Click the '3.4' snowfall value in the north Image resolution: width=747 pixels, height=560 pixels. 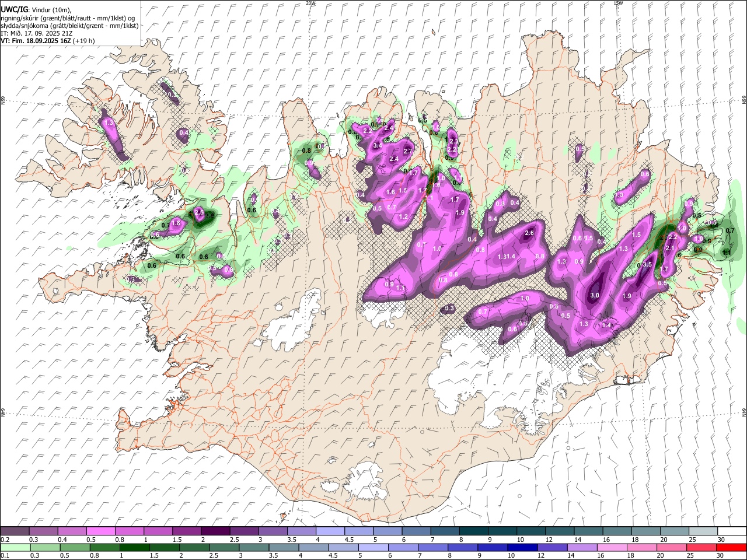tap(378, 145)
